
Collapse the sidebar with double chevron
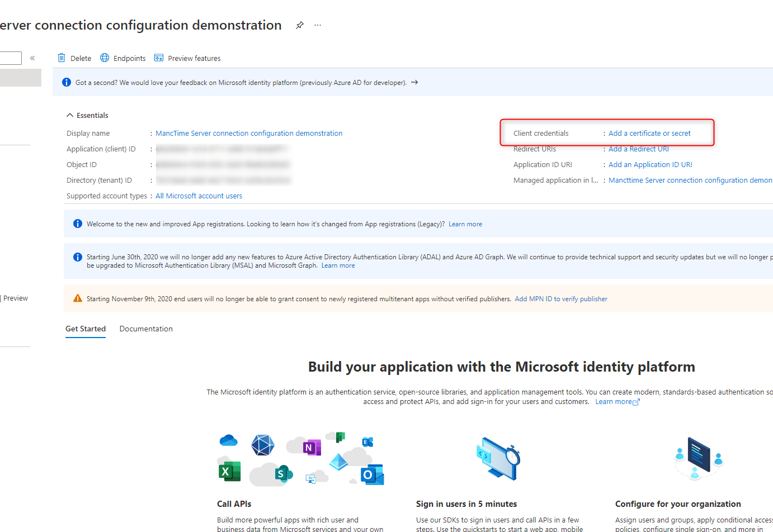click(x=32, y=58)
